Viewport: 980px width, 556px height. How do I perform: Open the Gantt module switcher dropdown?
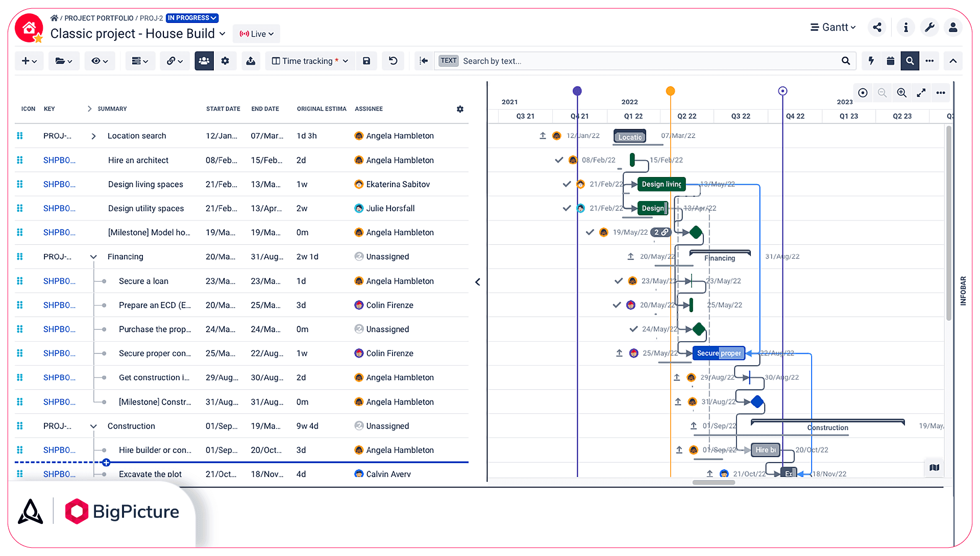[833, 28]
